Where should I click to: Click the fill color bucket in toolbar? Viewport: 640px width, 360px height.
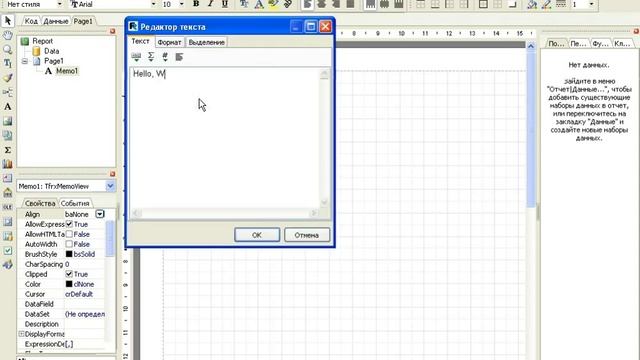532,4
